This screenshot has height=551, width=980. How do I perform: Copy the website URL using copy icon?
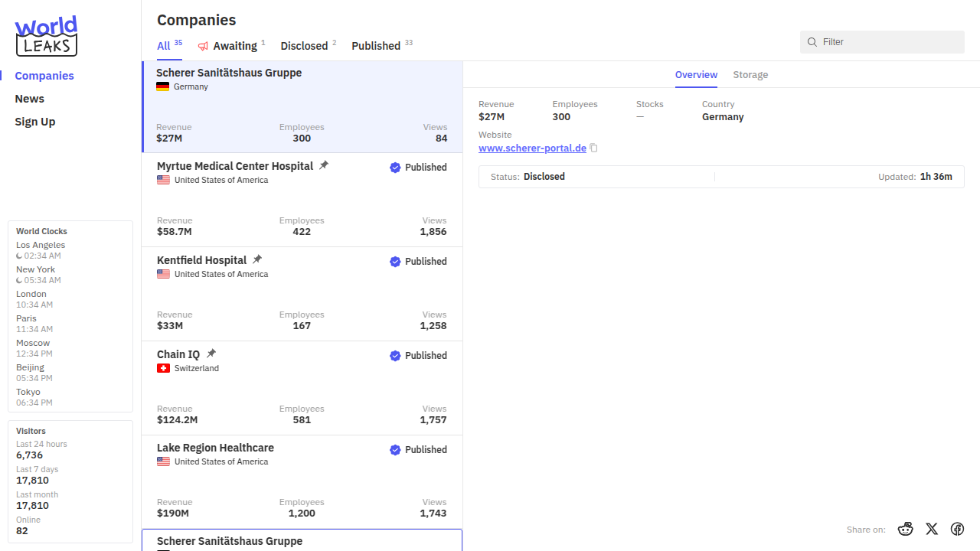point(593,148)
